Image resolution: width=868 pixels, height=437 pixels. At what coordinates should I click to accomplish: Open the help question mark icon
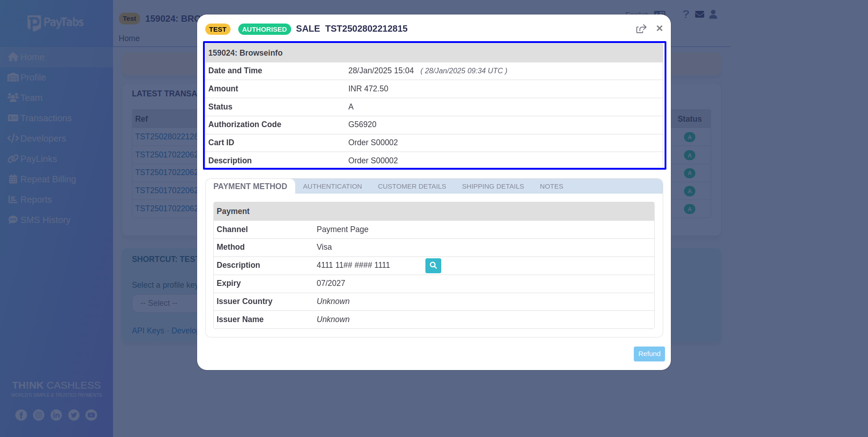coord(685,14)
